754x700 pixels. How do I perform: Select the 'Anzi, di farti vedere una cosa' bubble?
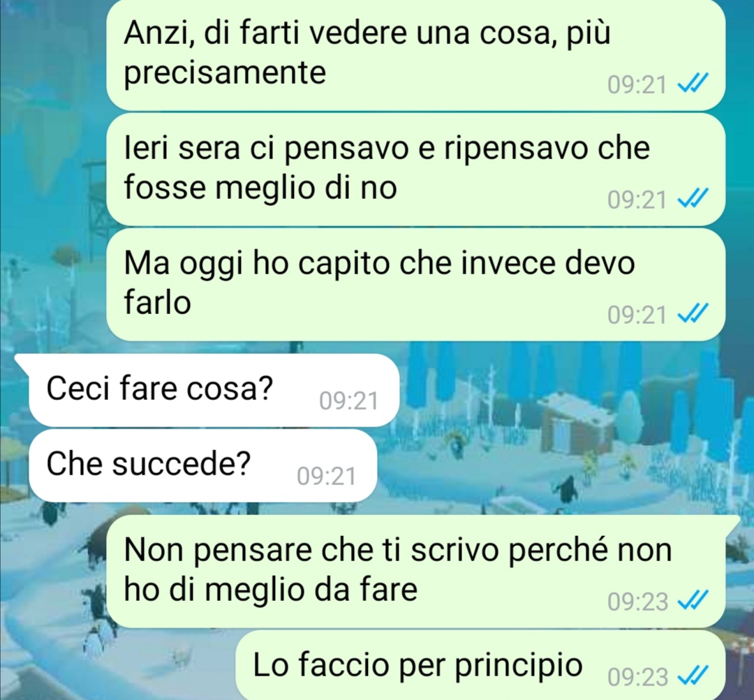coord(415,54)
